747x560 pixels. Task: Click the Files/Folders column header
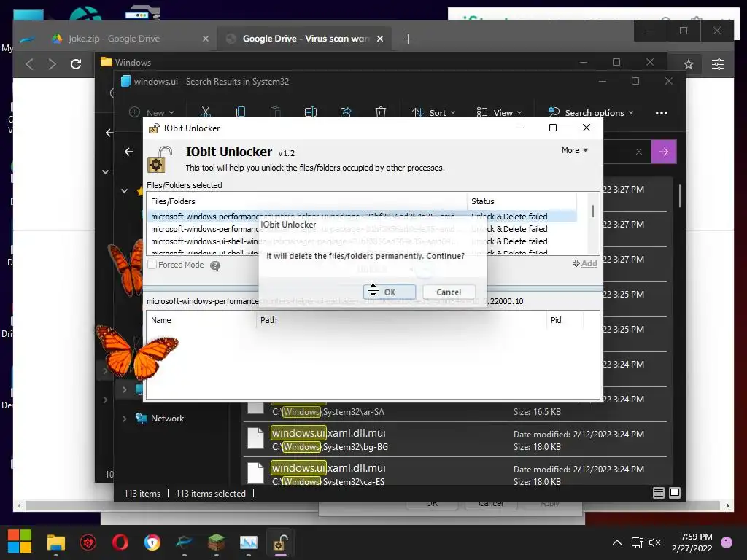coord(307,201)
